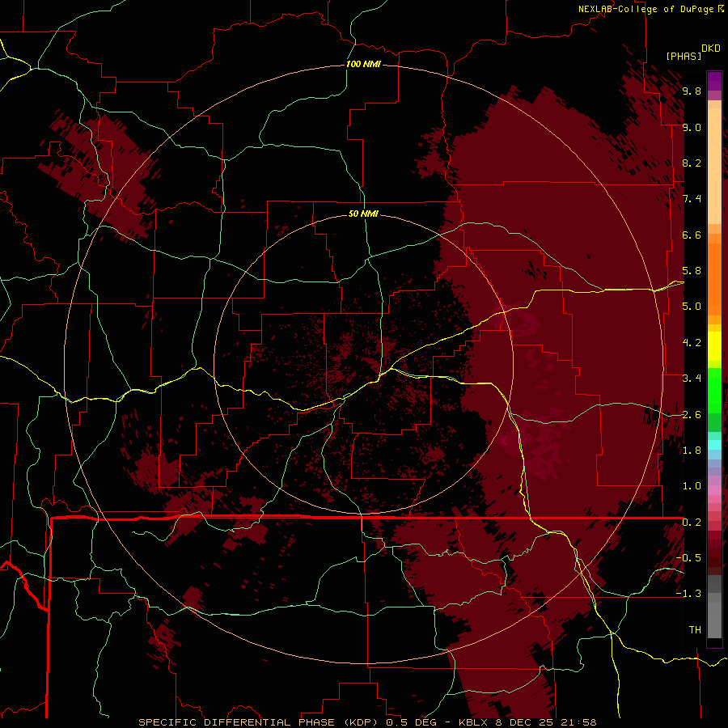Click the 0.5 DEG elevation text in the caption
This screenshot has width=728, height=728.
410,722
